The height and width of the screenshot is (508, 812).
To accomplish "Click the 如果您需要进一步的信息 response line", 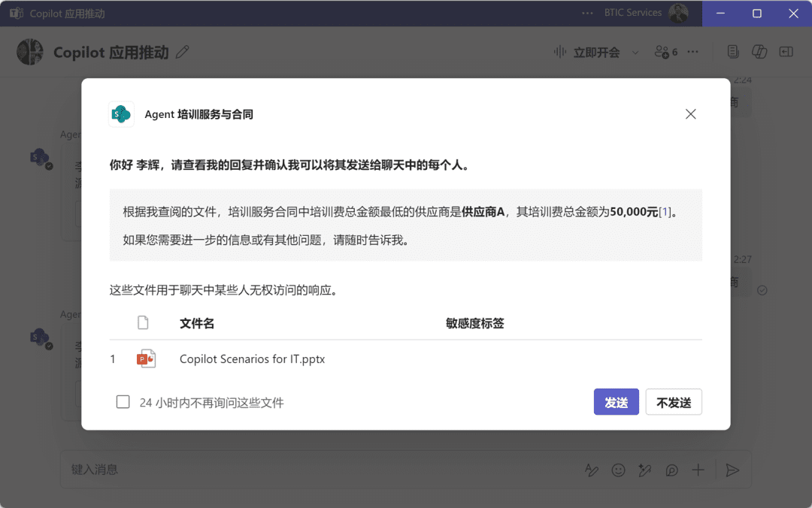I will tap(268, 240).
